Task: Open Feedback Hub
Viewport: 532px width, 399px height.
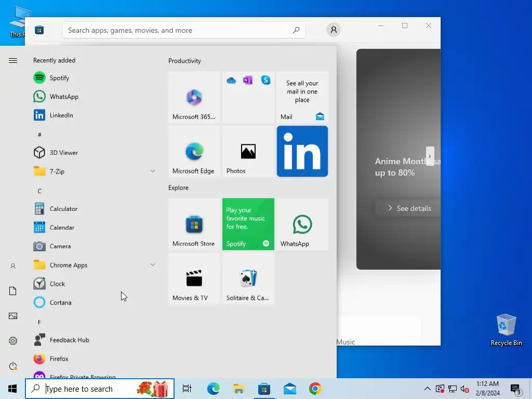Action: [x=95, y=340]
